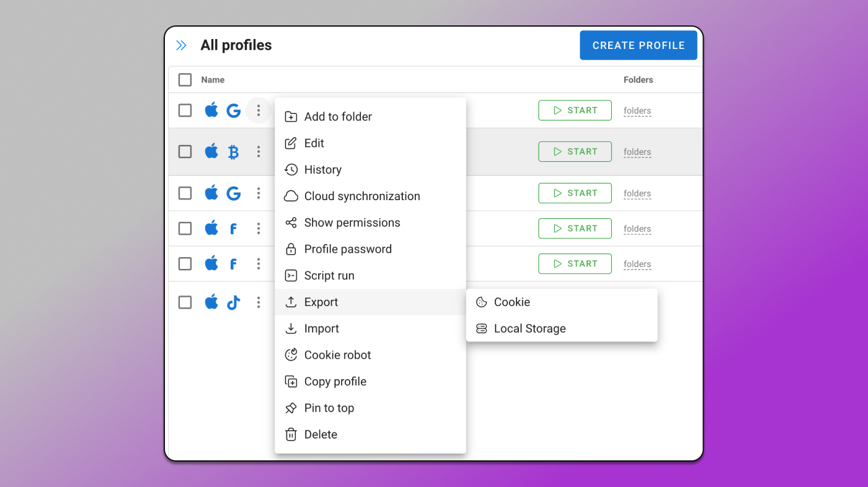Open three-dot menu for the Bitcoin profile

click(259, 152)
